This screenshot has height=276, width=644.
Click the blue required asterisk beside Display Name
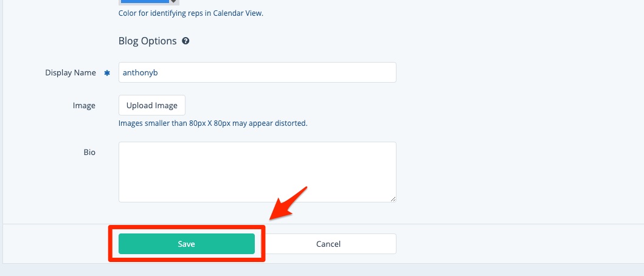[107, 73]
